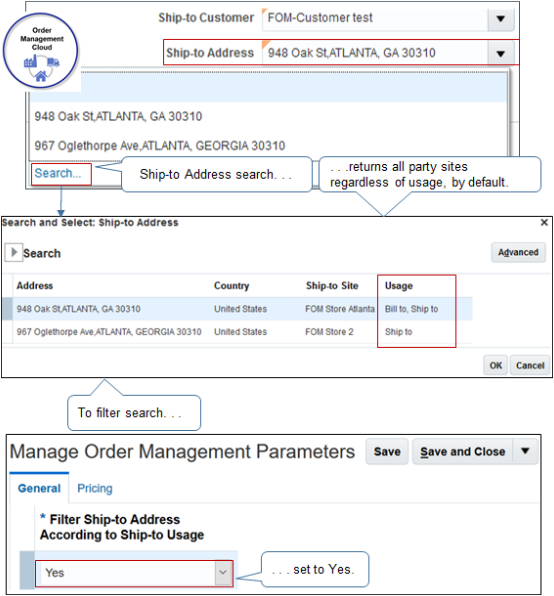Viewport: 554px width, 596px height.
Task: Switch to the Pricing tab
Action: [x=95, y=488]
